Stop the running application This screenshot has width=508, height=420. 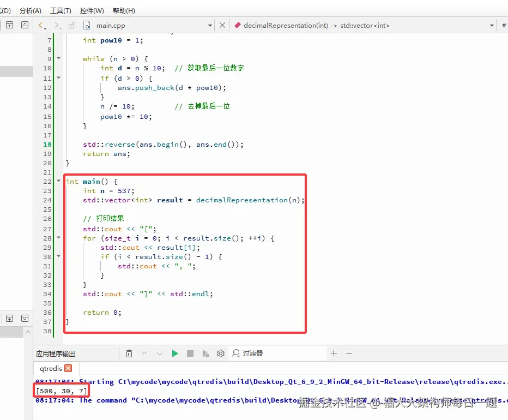pos(190,353)
